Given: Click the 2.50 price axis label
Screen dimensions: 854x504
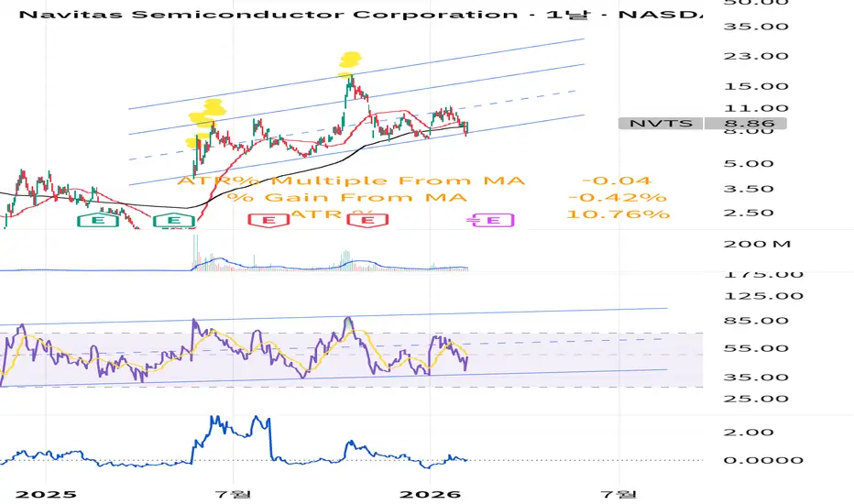Looking at the screenshot, I should (x=749, y=213).
